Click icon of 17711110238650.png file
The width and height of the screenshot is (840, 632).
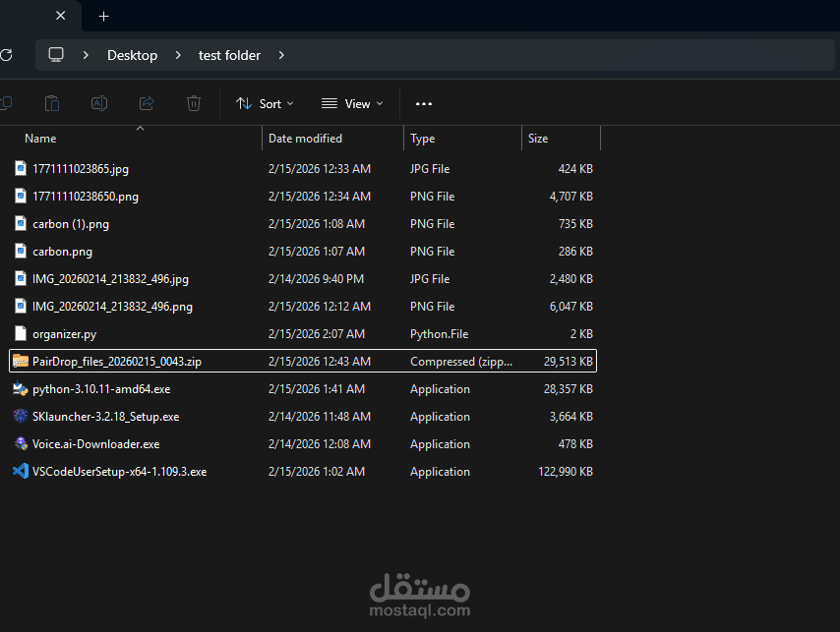[21, 196]
